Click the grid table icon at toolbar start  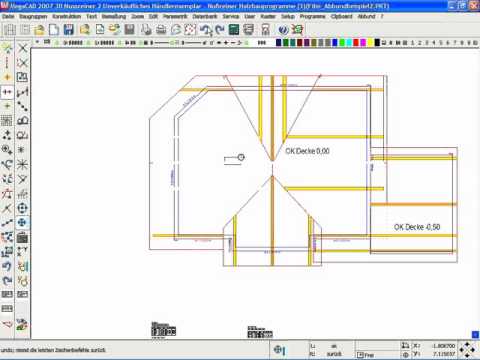tap(9, 30)
